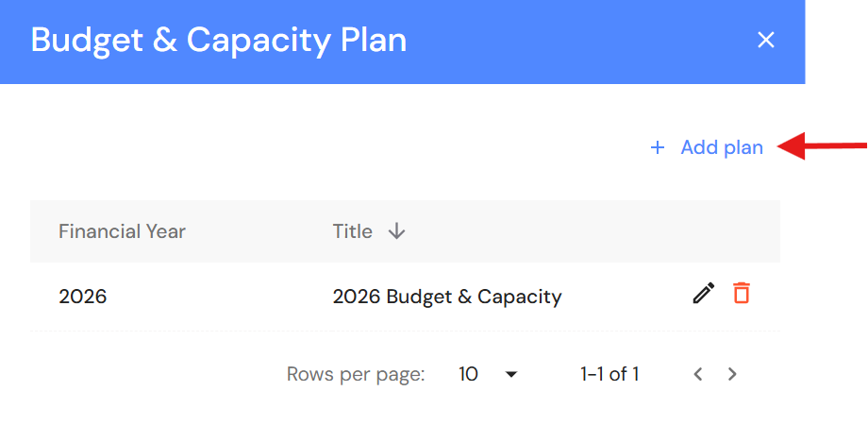Go to the previous page of plans
Image resolution: width=868 pixels, height=442 pixels.
click(698, 374)
